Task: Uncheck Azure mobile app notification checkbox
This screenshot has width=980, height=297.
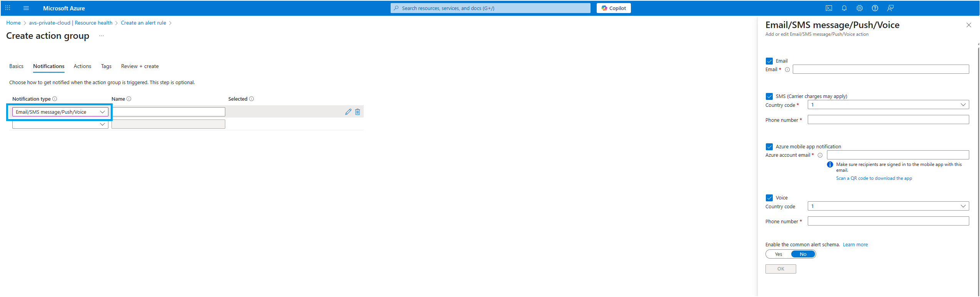Action: 769,147
